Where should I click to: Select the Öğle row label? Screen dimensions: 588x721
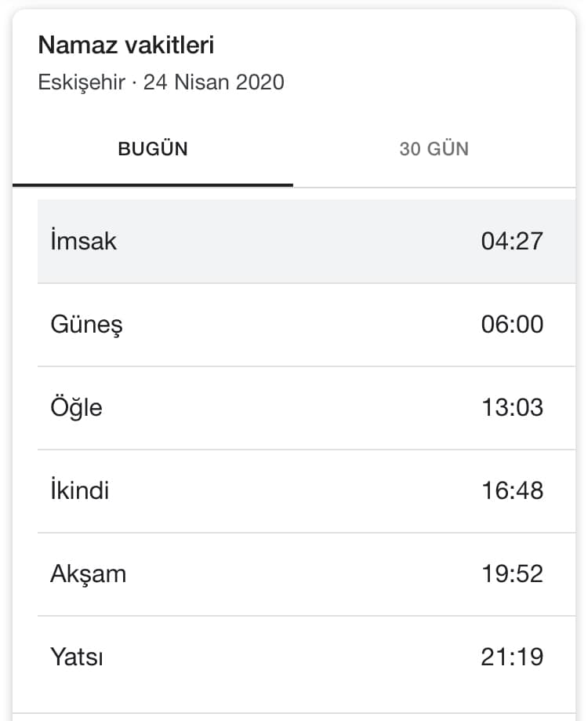[76, 407]
